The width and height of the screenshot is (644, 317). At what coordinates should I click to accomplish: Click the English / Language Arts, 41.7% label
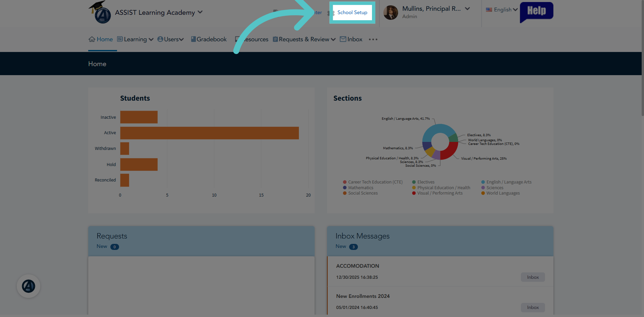406,119
